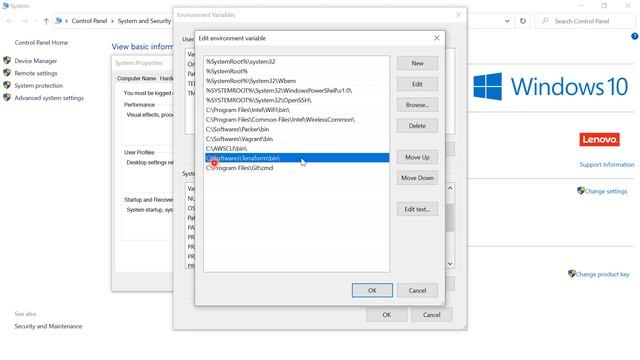The height and width of the screenshot is (360, 640).
Task: Go to Control Panel Home
Action: 41,42
